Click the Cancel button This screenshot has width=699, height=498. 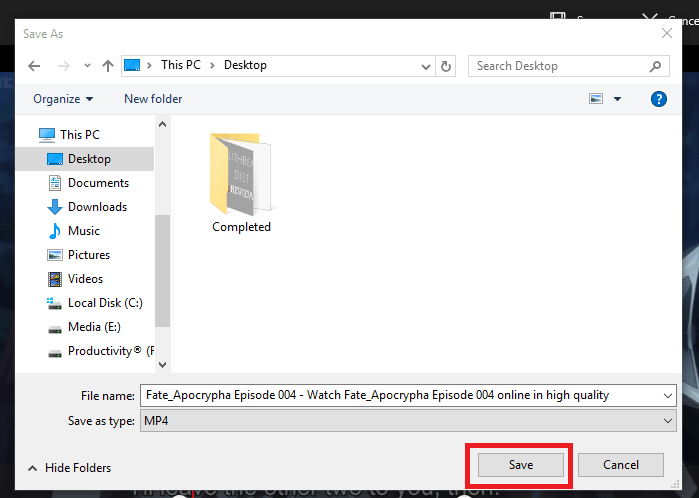(621, 465)
